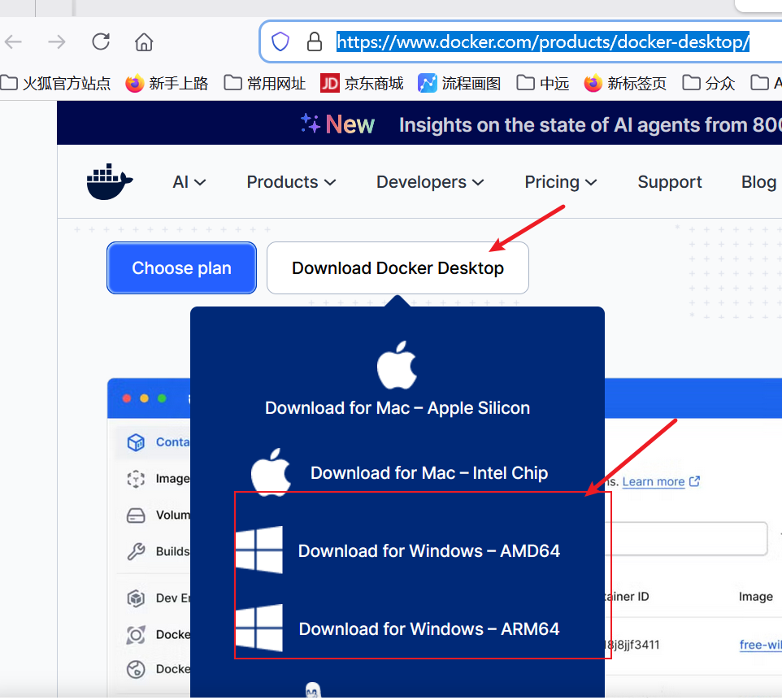Click the free-wil image link
This screenshot has height=700, width=782.
click(760, 645)
